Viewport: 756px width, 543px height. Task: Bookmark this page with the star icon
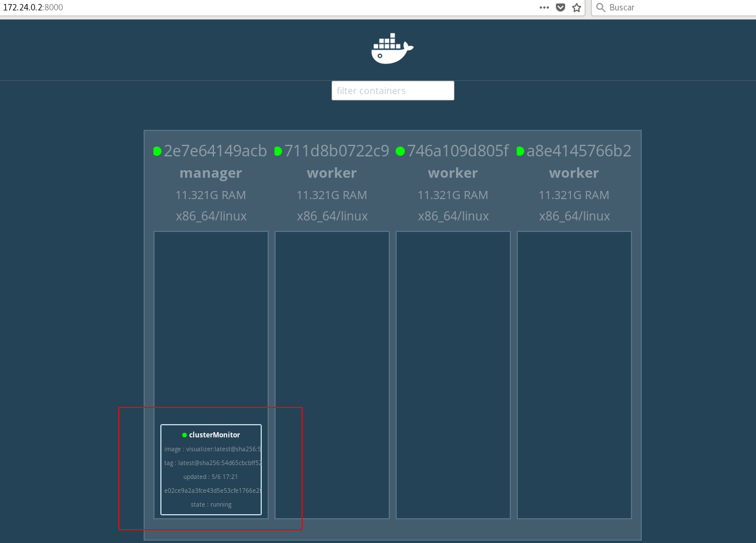(576, 8)
